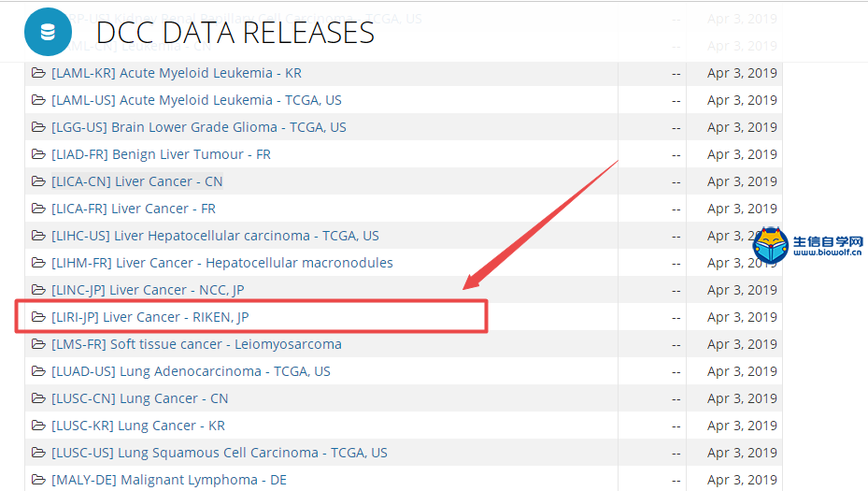
Task: Click folder icon beside LUAD-US Lung Adenocarcinoma
Action: pyautogui.click(x=38, y=371)
